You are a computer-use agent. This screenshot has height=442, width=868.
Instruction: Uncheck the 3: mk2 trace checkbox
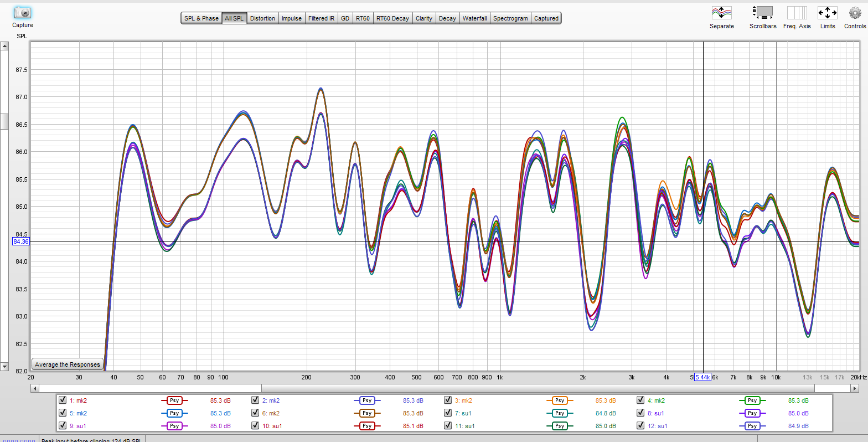448,400
